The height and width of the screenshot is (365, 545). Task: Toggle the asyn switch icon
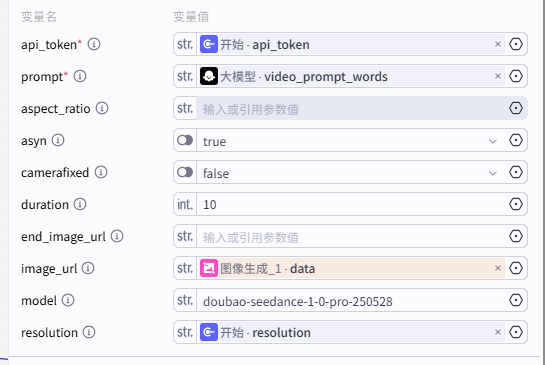click(185, 140)
